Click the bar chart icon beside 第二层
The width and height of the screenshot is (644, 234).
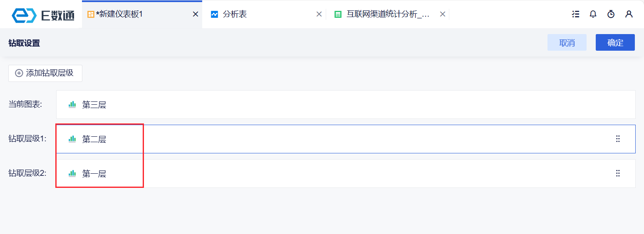72,139
